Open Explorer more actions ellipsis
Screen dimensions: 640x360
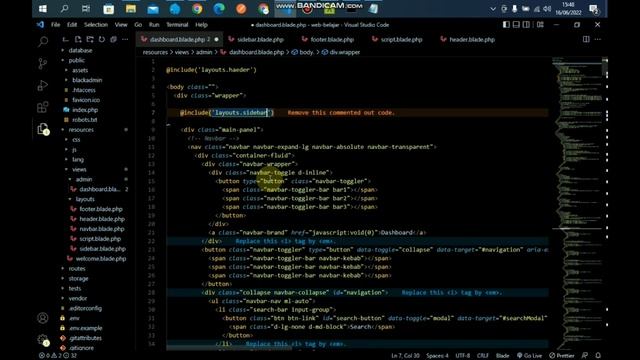tap(125, 40)
